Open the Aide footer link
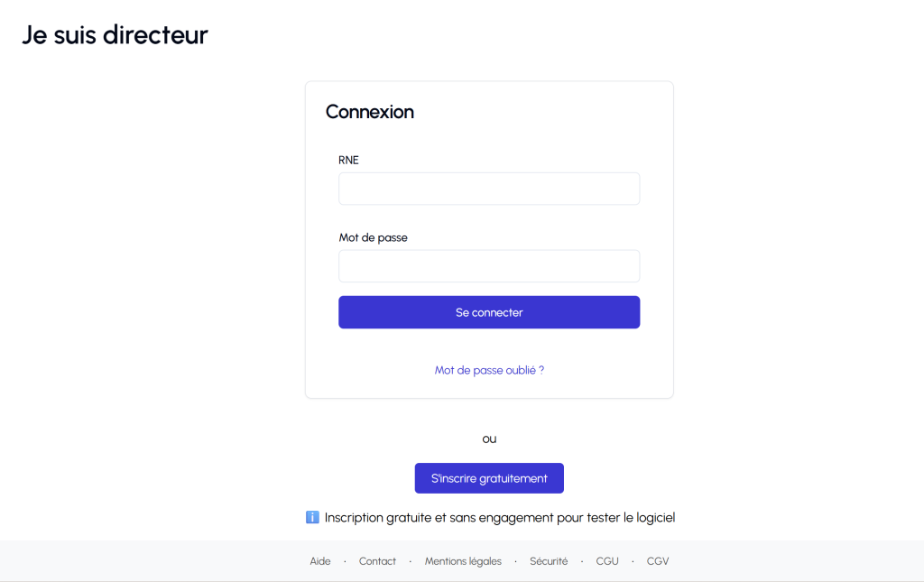Screen dimensions: 924x582 (x=320, y=561)
